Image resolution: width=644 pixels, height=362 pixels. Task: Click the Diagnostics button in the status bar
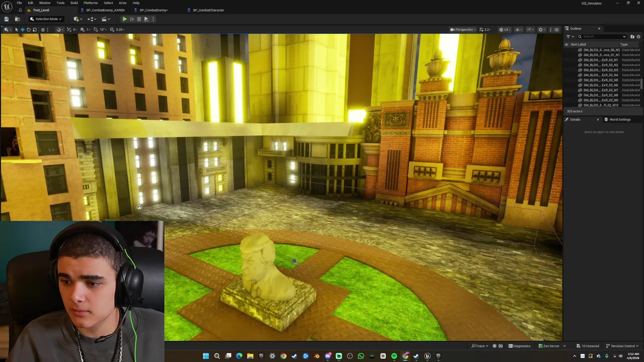tap(519, 346)
